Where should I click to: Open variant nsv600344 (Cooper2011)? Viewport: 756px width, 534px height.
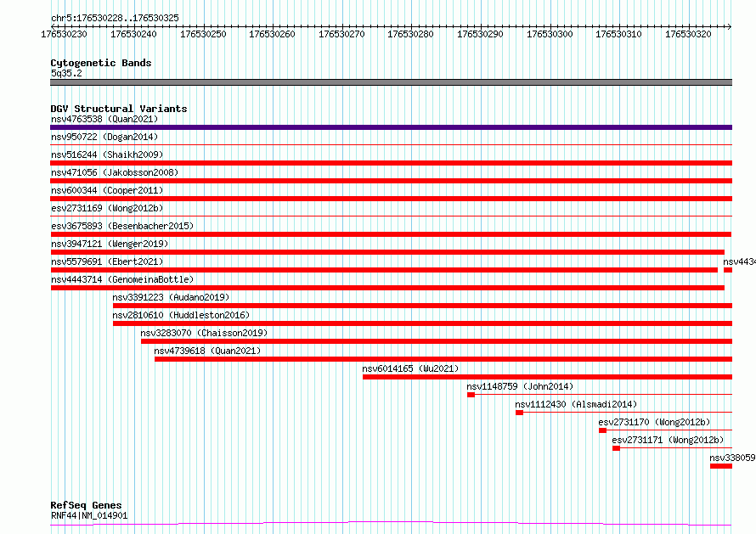(x=107, y=190)
